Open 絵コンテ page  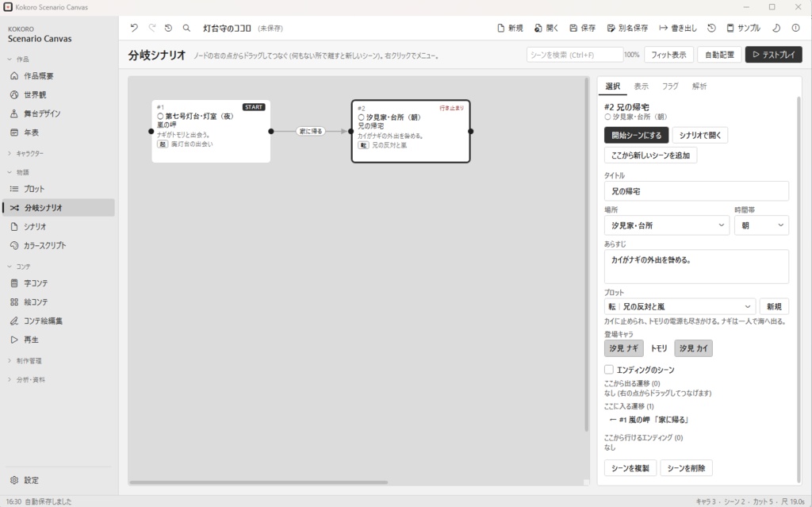59,302
